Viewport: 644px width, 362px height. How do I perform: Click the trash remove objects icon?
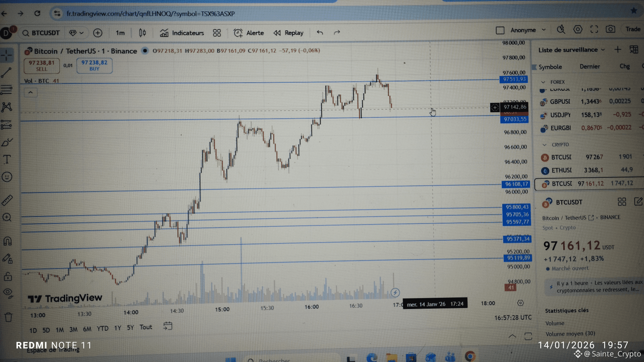coord(9,317)
